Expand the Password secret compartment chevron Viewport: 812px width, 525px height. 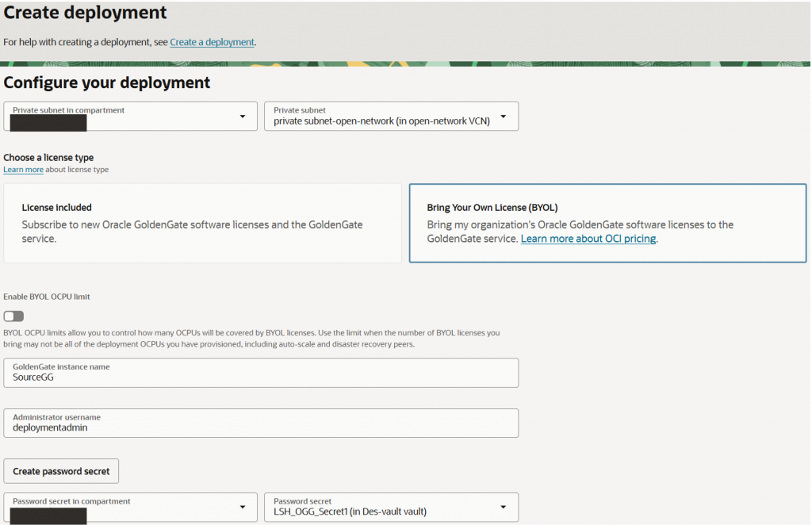coord(243,507)
